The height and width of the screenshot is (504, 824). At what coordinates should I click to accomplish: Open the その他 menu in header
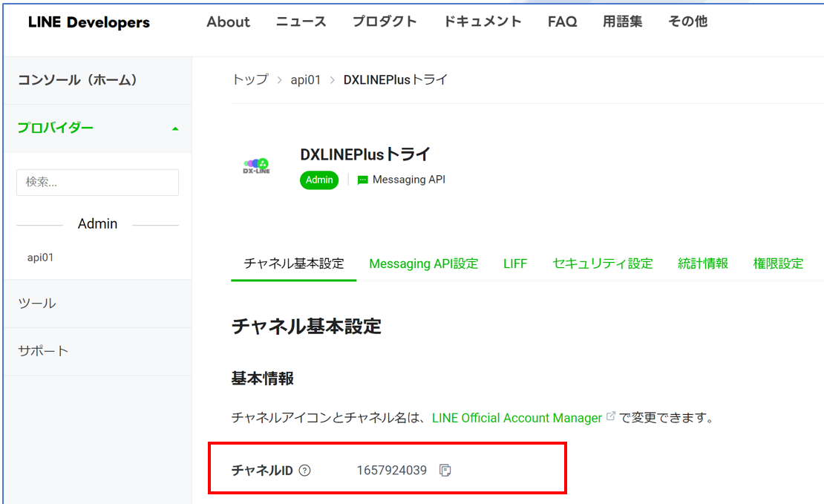click(687, 22)
